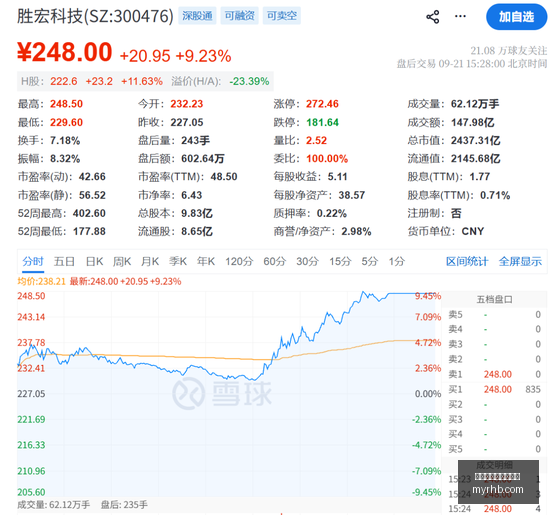This screenshot has width=550, height=515.
Task: Click the 买1 price 248.00
Action: click(497, 389)
